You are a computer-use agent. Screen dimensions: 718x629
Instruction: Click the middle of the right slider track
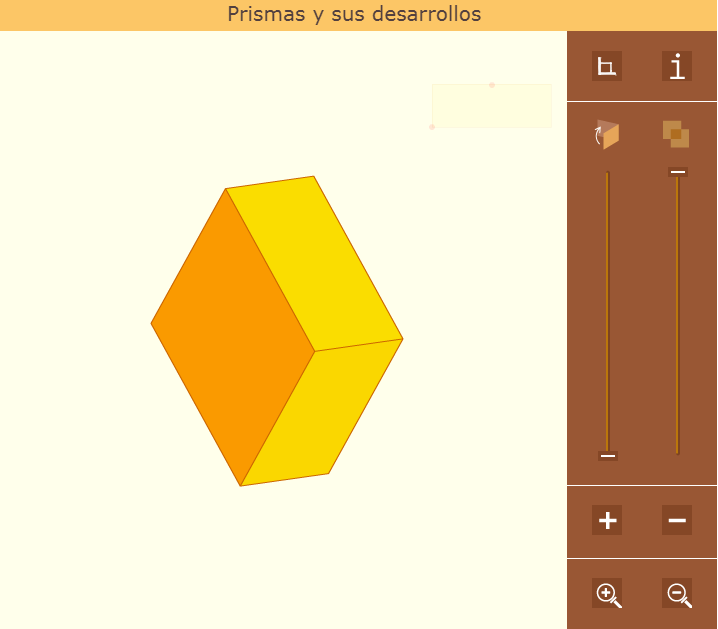click(x=677, y=313)
